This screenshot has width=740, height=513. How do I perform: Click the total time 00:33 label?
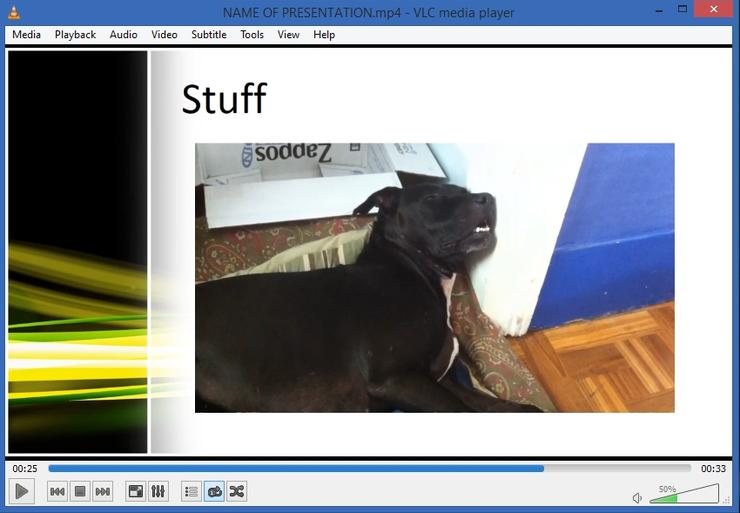[713, 469]
